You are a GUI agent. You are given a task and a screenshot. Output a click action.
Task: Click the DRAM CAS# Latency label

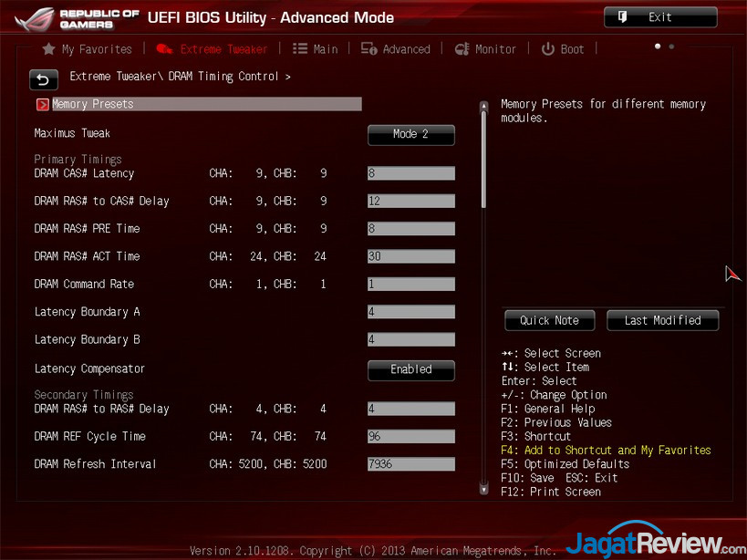[84, 173]
